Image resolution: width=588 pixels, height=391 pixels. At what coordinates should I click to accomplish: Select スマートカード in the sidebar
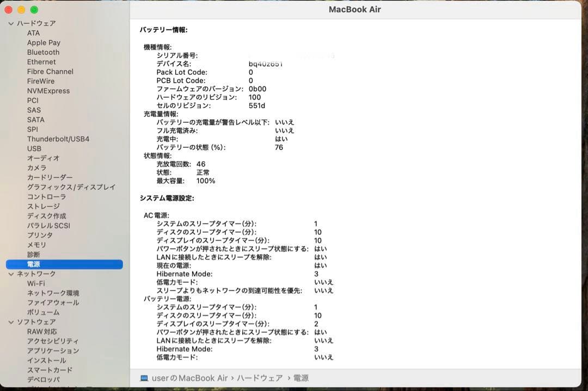pos(50,370)
